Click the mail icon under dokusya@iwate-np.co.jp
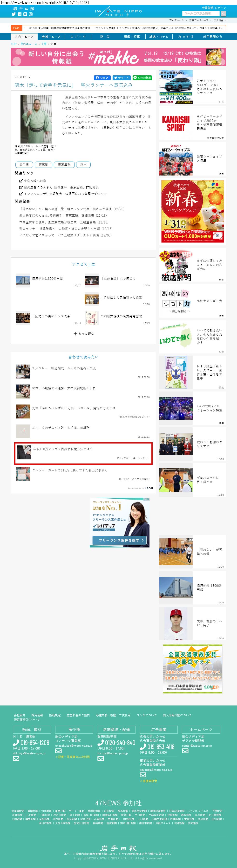 pyautogui.click(x=16, y=758)
